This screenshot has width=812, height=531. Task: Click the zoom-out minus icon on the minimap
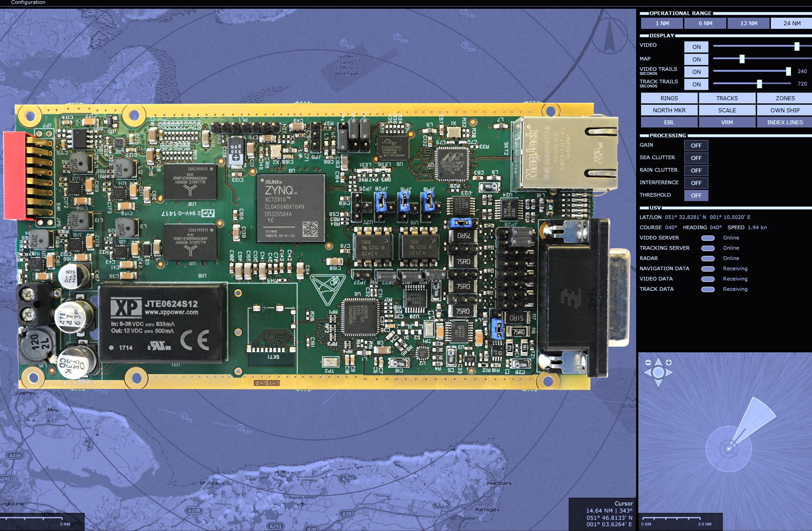pos(647,362)
